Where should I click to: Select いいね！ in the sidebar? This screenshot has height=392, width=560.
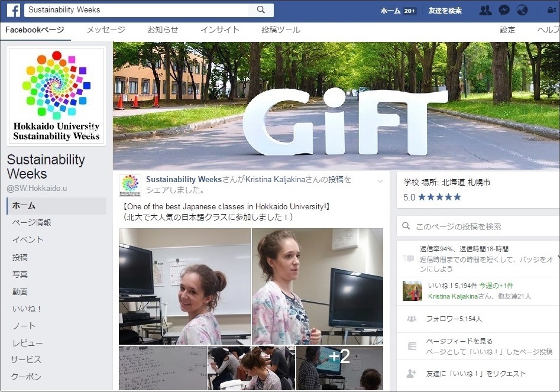(27, 309)
